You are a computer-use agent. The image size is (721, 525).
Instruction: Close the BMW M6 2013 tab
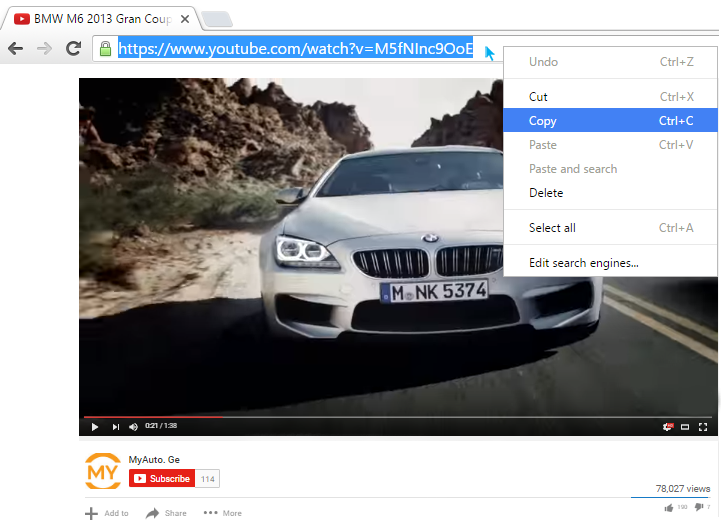coord(185,19)
